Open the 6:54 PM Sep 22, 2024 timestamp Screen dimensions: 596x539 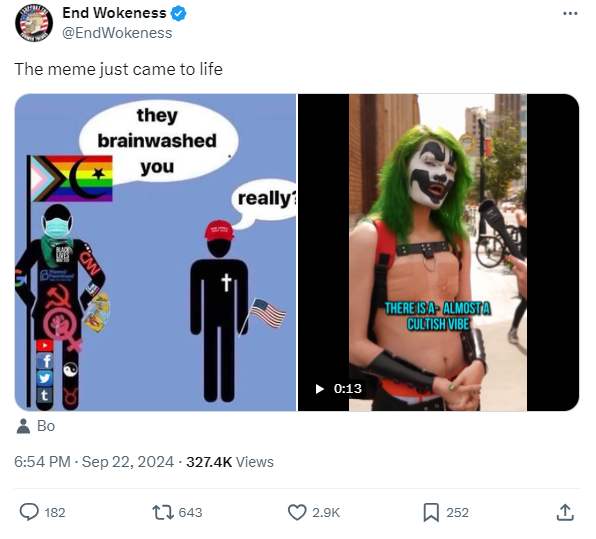tap(94, 462)
